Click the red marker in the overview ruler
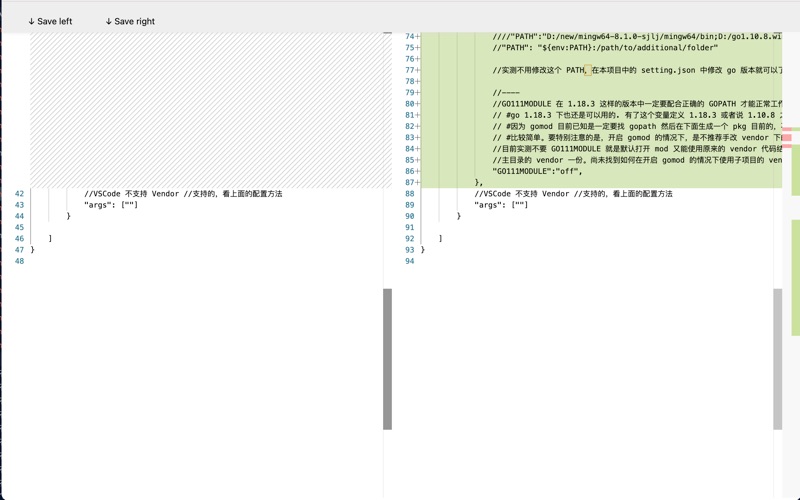 [x=787, y=138]
